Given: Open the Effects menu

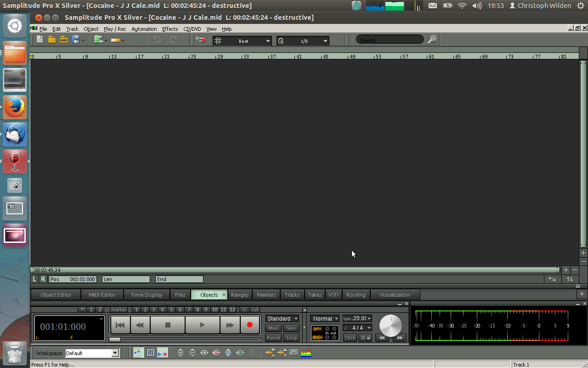Looking at the screenshot, I should pyautogui.click(x=170, y=29).
